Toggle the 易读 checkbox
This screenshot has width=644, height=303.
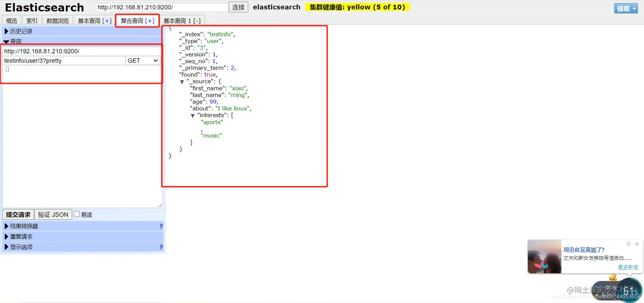pyautogui.click(x=77, y=214)
